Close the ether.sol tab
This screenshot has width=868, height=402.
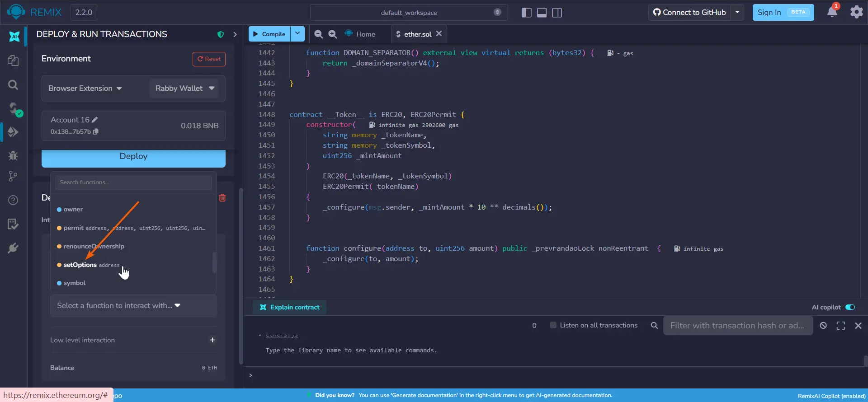point(439,33)
